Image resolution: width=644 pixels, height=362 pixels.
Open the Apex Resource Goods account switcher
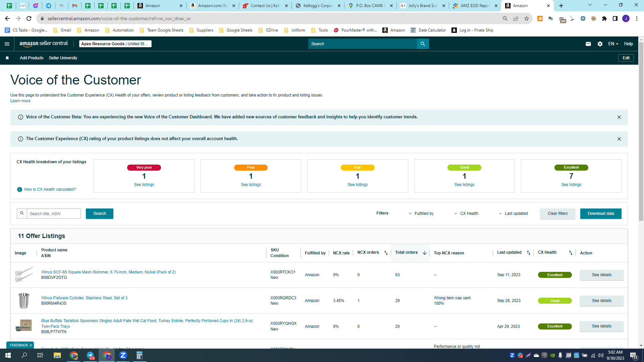tap(115, 44)
